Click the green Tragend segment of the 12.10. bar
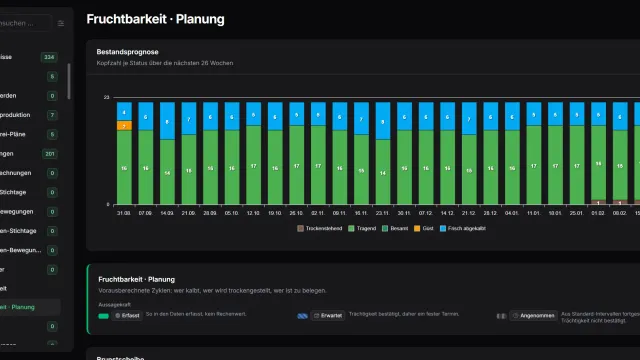This screenshot has width=640, height=360. tap(253, 165)
